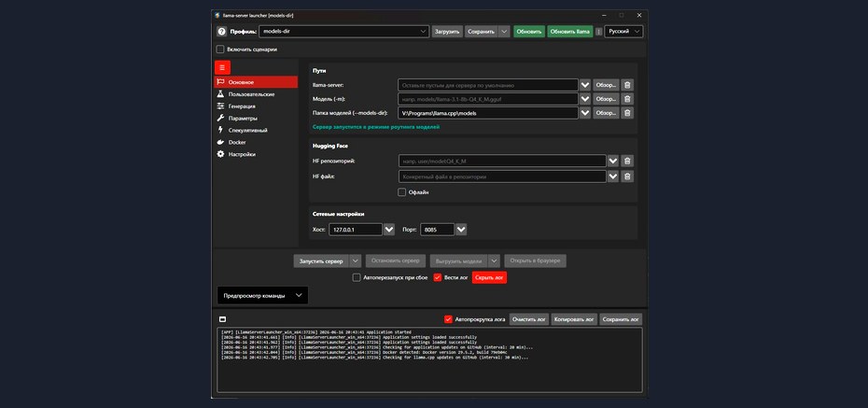Screen dimensions: 868x408
Task: Click the Сохранить лог button
Action: (621, 319)
